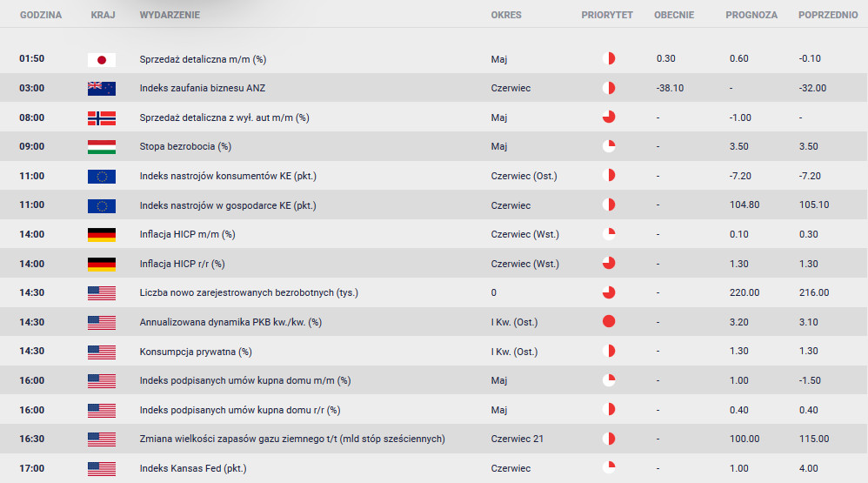Open the Konsumpcja prywatna (%) event
Screen dimensions: 868x483
[196, 352]
